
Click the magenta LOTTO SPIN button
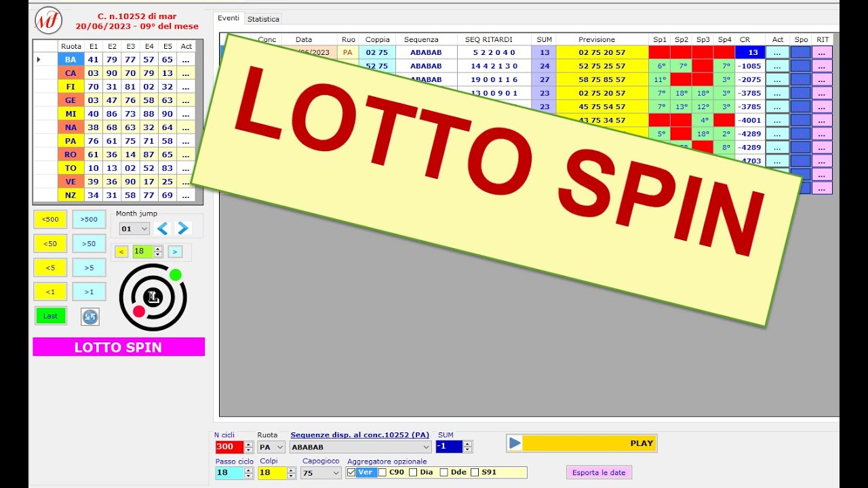tap(119, 347)
